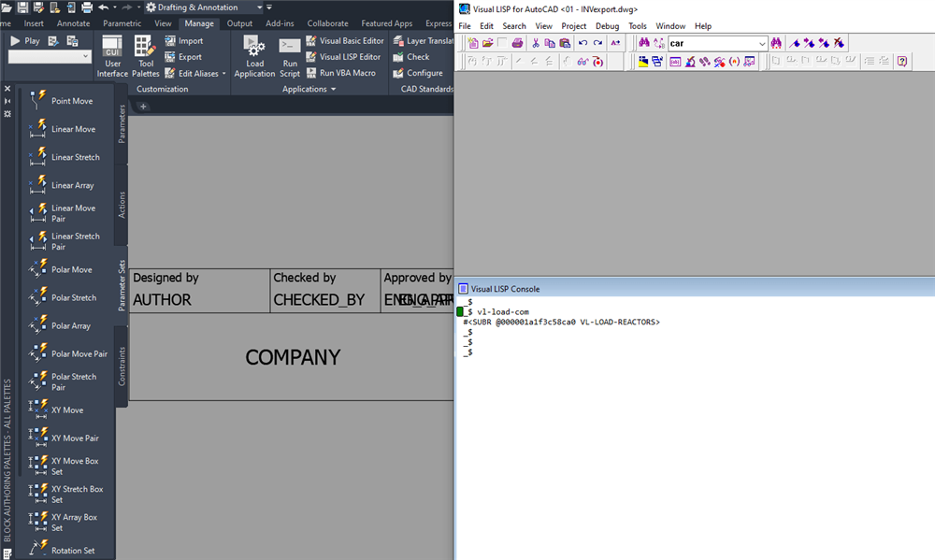Open the Visual LISP Help menu
This screenshot has height=560, width=935.
click(x=703, y=25)
